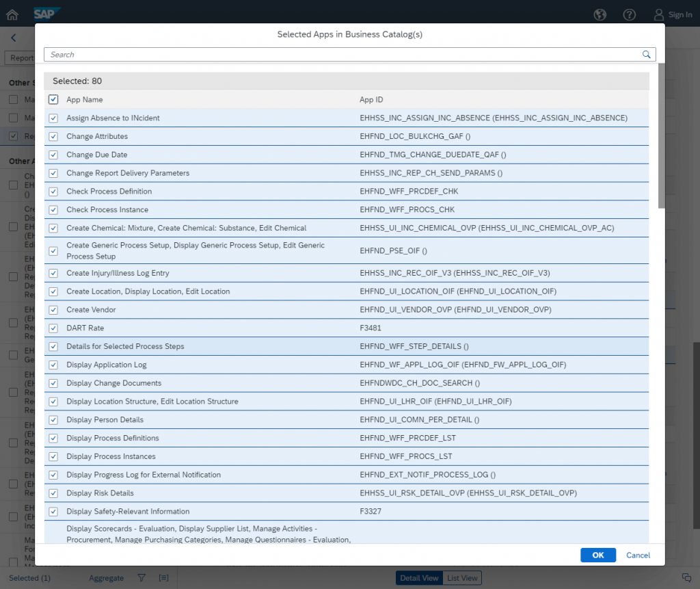Image resolution: width=700 pixels, height=589 pixels.
Task: Click the dialog vertical scrollbar thumb
Action: pyautogui.click(x=661, y=135)
